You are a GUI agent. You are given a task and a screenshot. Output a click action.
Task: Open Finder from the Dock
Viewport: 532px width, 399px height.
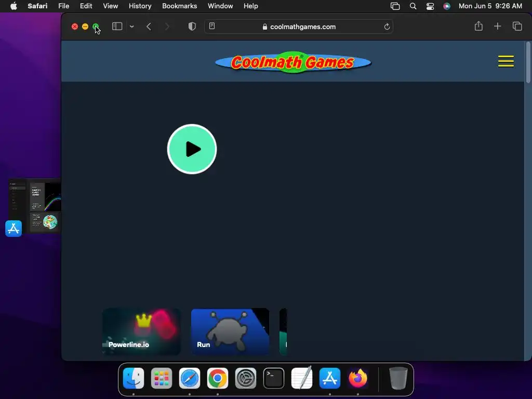pos(134,378)
